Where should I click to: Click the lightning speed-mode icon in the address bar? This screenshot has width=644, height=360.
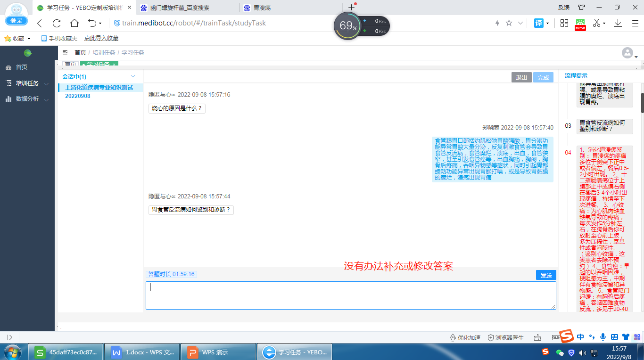click(497, 23)
